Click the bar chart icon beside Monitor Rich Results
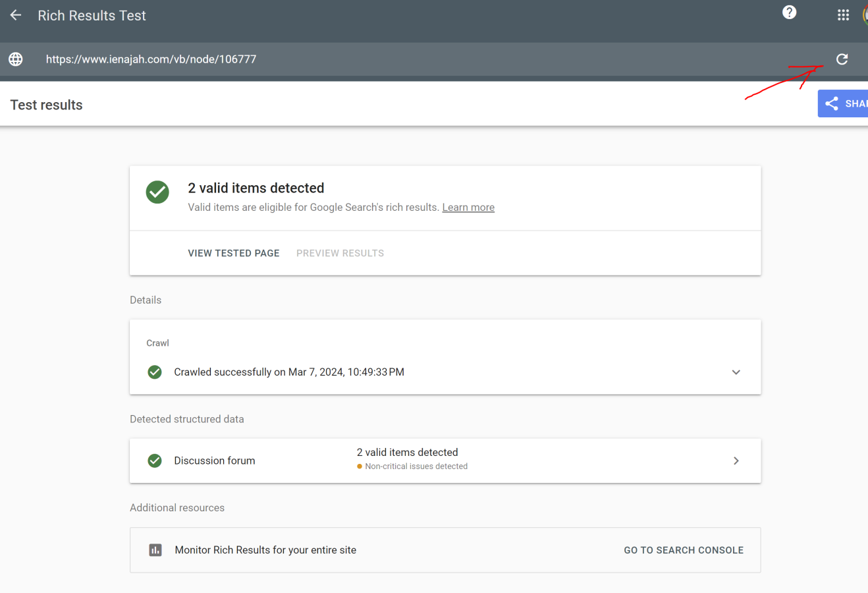 [x=155, y=550]
